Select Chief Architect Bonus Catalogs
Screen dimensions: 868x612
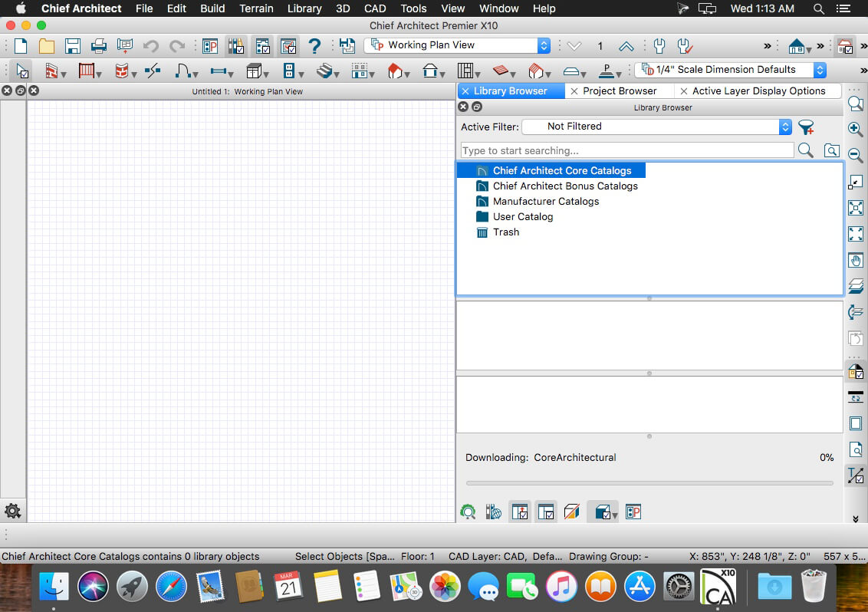click(565, 186)
